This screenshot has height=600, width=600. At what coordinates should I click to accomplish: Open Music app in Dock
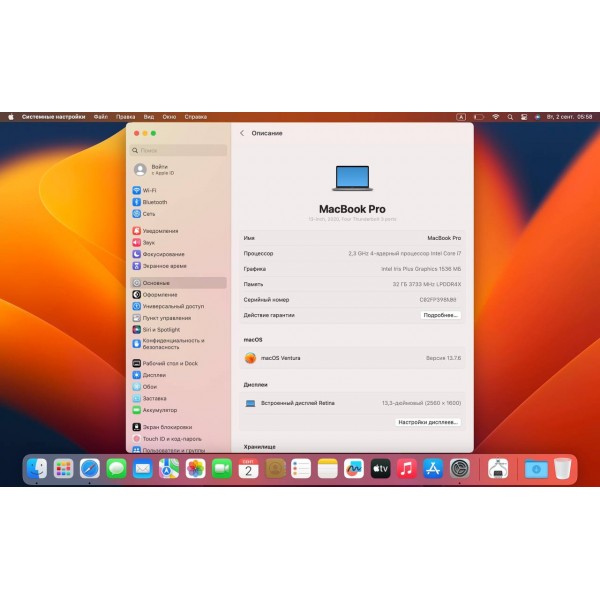(x=407, y=468)
